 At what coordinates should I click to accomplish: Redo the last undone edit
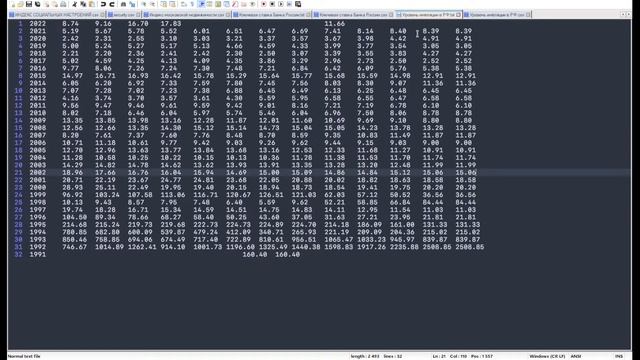111,4
